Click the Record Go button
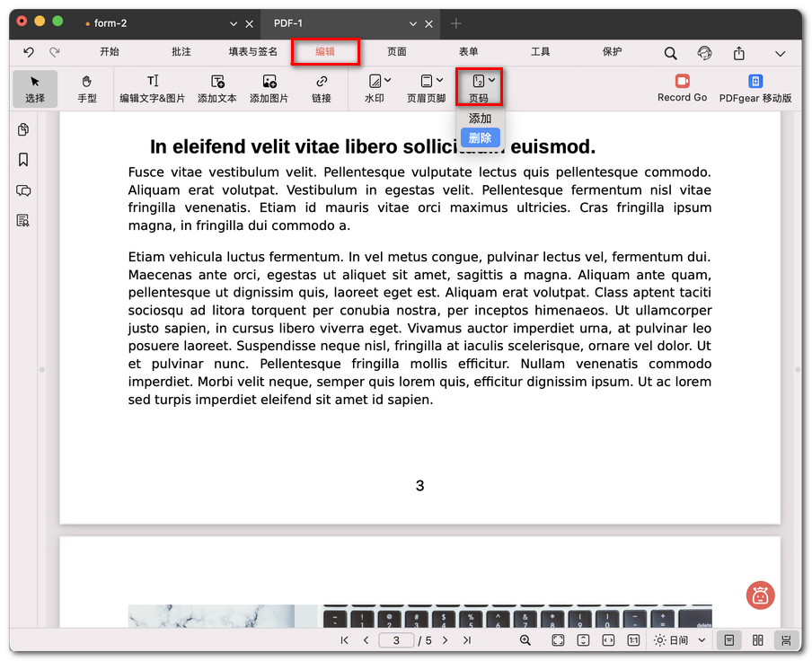 pos(682,88)
